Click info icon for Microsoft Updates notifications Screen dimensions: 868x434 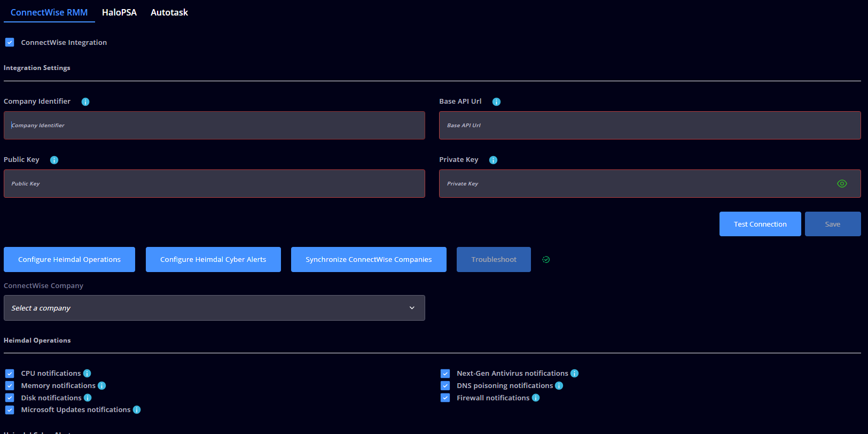(137, 410)
